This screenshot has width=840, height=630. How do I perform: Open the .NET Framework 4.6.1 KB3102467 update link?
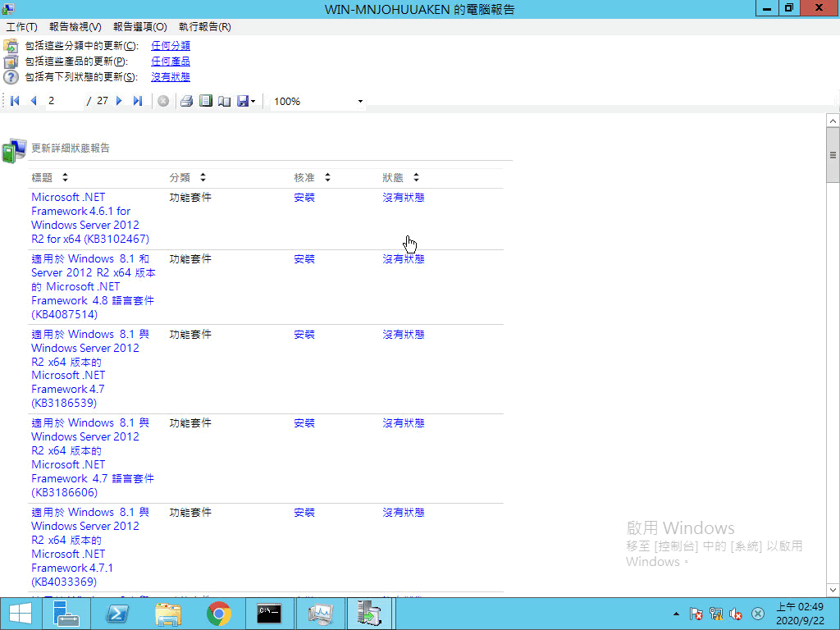90,218
